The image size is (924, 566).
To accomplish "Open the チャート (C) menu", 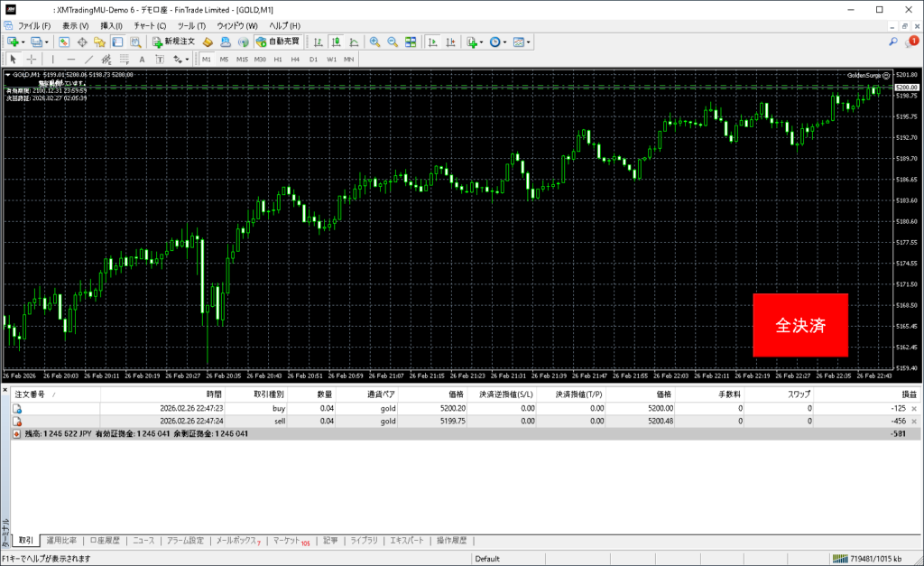I will pyautogui.click(x=149, y=25).
